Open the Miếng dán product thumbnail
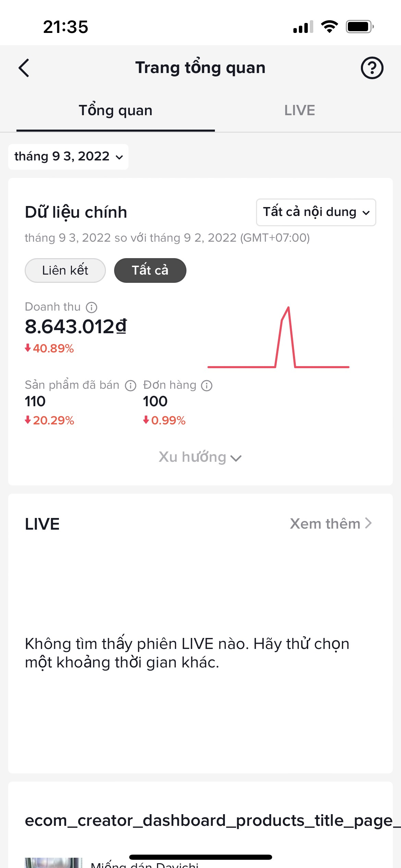The image size is (401, 868). [x=53, y=863]
